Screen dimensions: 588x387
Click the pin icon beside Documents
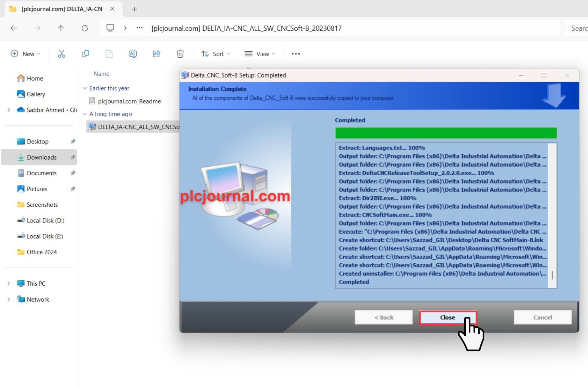point(73,173)
